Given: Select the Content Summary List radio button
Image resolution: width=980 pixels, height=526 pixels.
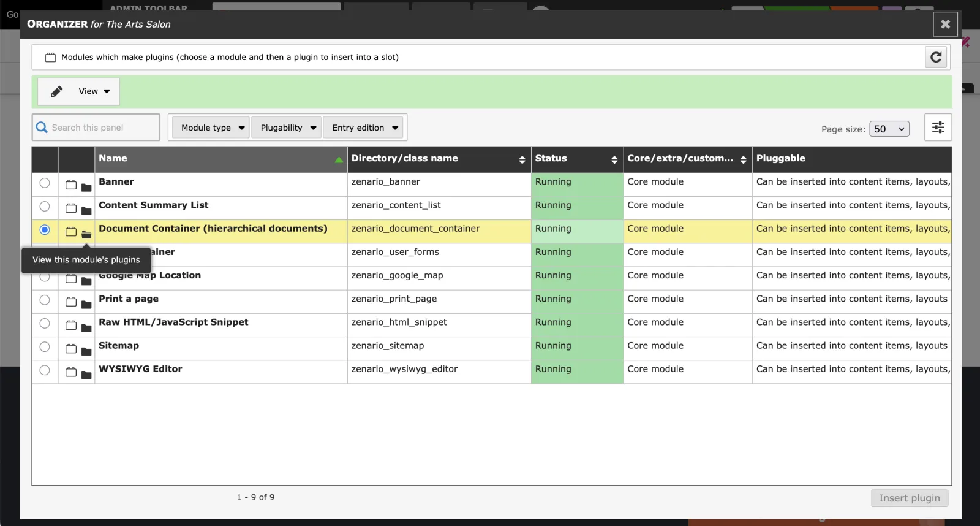Looking at the screenshot, I should [x=45, y=206].
